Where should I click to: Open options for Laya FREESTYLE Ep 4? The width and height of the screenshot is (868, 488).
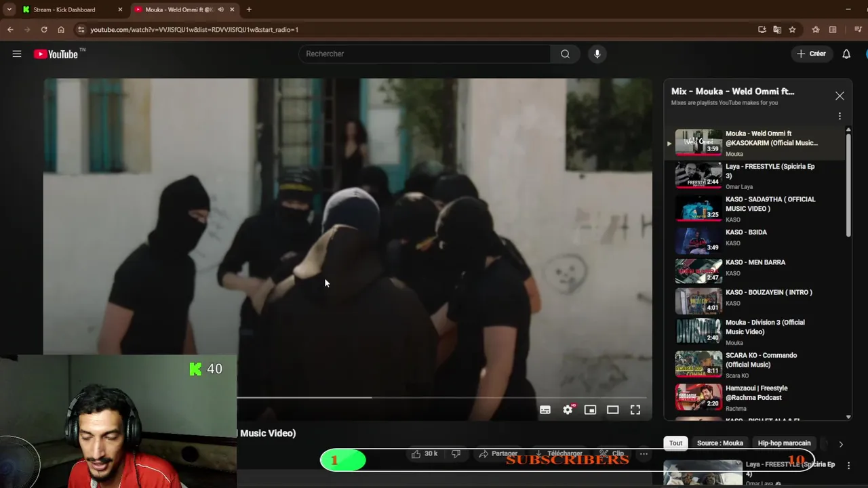pyautogui.click(x=848, y=466)
